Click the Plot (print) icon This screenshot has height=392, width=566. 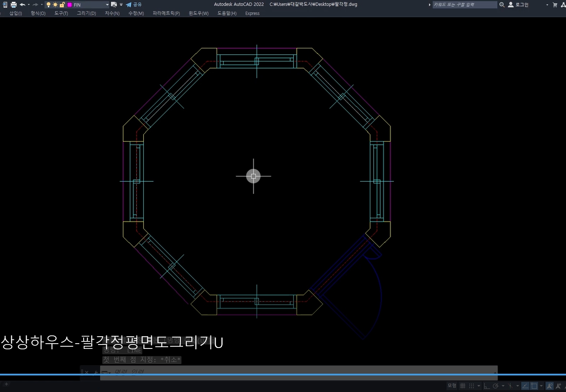tap(14, 5)
